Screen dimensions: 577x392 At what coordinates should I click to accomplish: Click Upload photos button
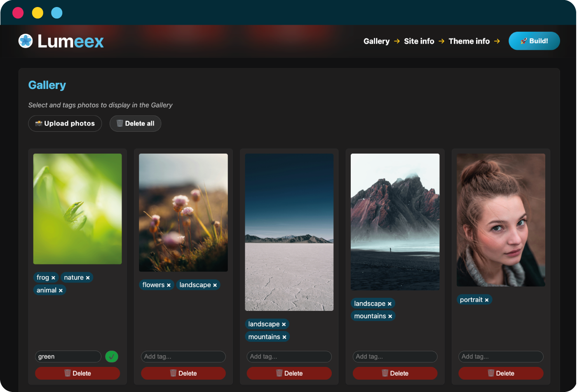coord(65,124)
